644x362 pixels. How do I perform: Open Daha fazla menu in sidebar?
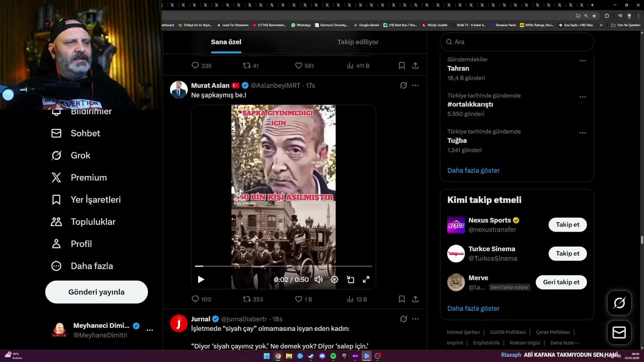pos(82,266)
